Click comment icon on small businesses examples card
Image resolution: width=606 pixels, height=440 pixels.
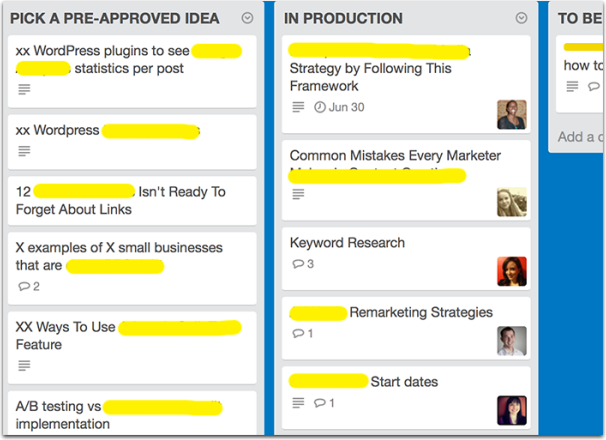click(x=24, y=286)
